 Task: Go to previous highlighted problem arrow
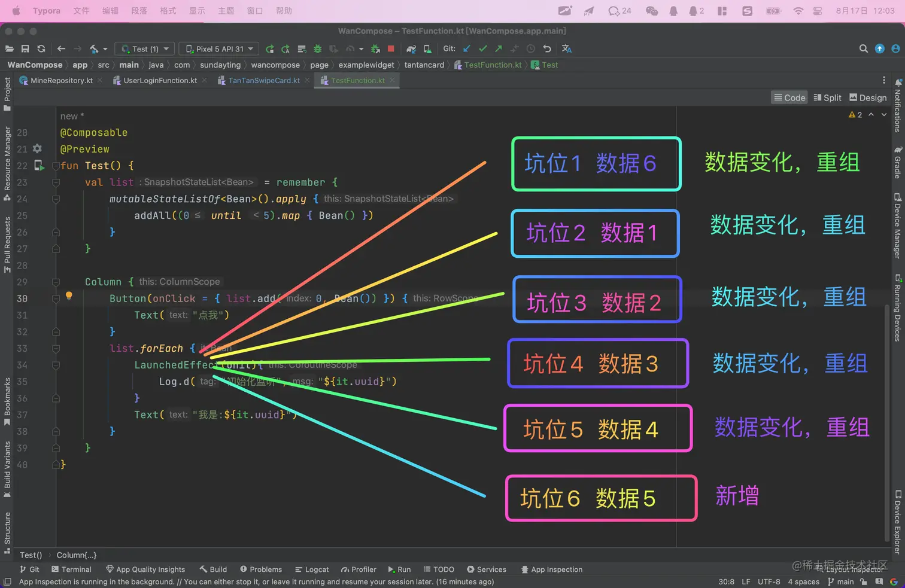(871, 115)
